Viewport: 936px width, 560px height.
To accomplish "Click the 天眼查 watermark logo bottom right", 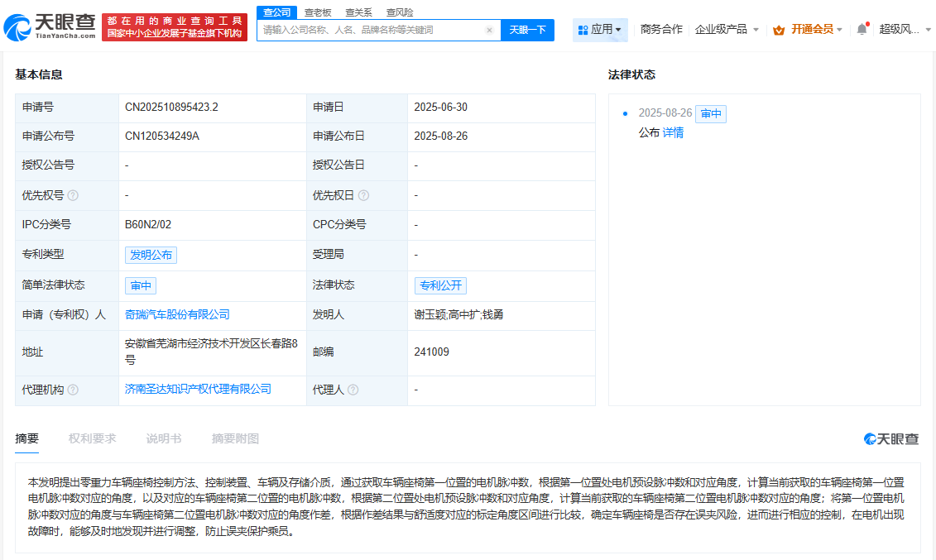I will click(892, 440).
